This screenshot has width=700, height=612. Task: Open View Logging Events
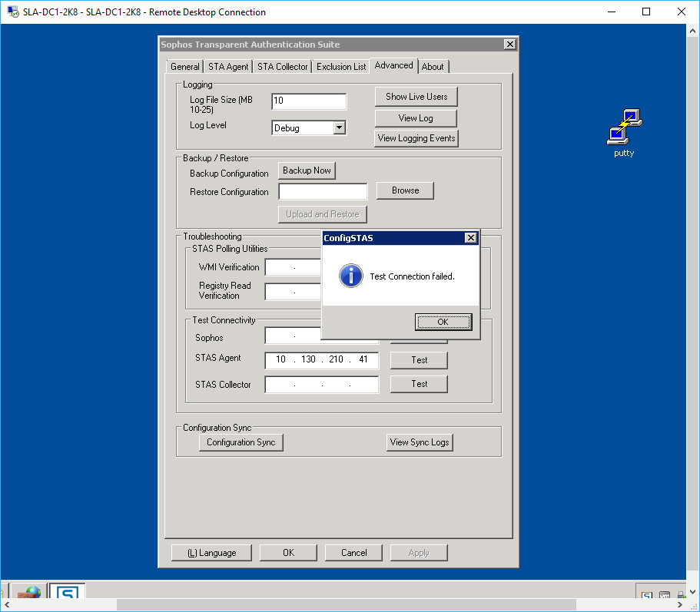coord(416,138)
